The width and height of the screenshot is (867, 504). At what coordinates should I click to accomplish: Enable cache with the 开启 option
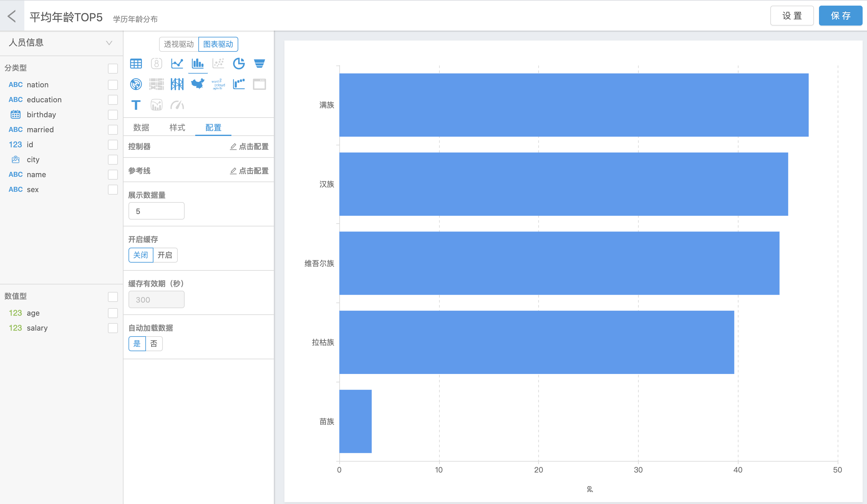click(165, 255)
